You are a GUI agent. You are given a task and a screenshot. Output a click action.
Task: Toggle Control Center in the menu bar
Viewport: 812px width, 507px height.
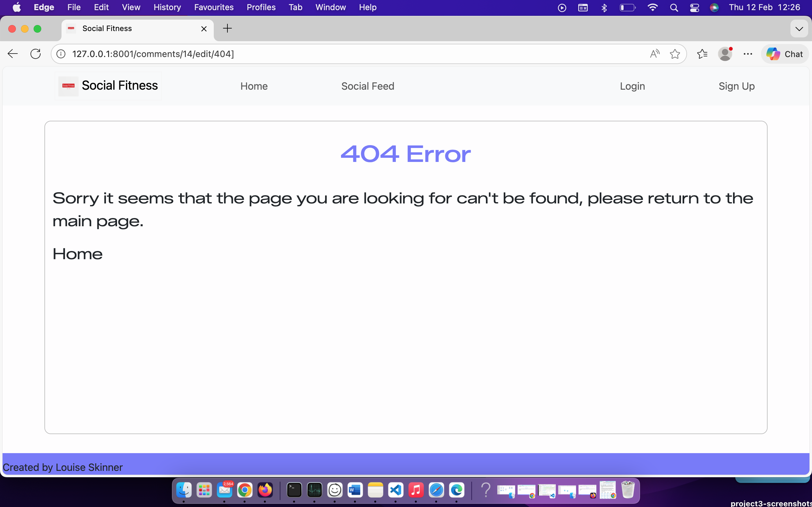(x=694, y=7)
